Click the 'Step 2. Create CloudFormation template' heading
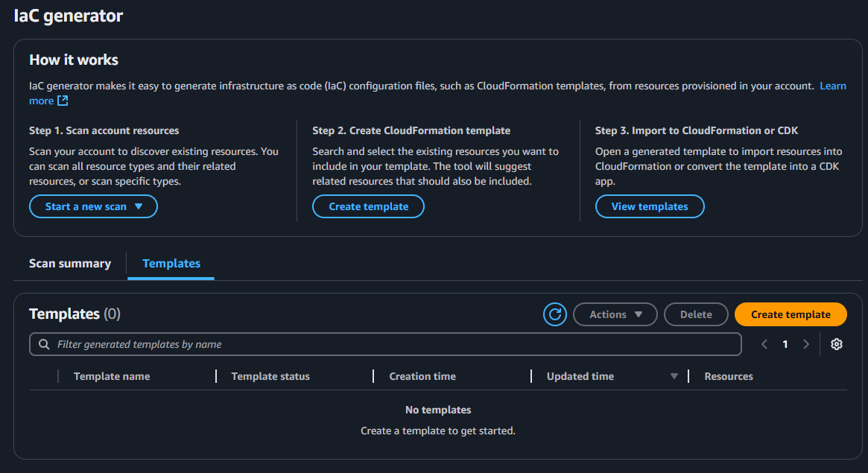This screenshot has width=868, height=473. pyautogui.click(x=411, y=130)
